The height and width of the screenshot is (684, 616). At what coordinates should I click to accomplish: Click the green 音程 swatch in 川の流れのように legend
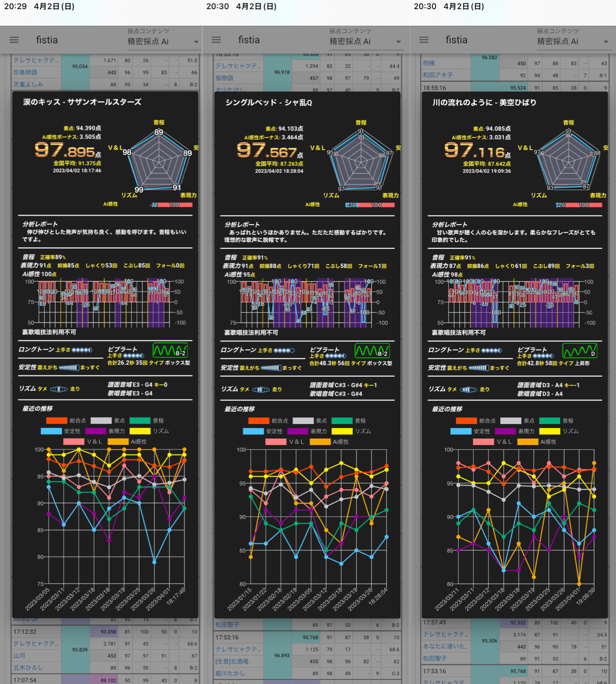[x=550, y=421]
